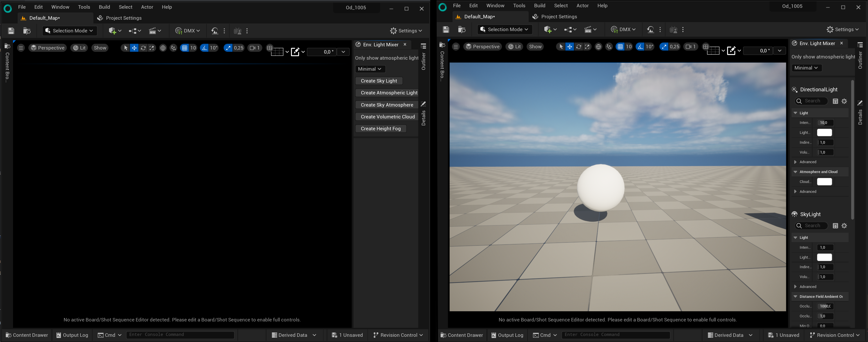Click the DirectionalLight color swatch
The width and height of the screenshot is (868, 342).
pos(825,132)
